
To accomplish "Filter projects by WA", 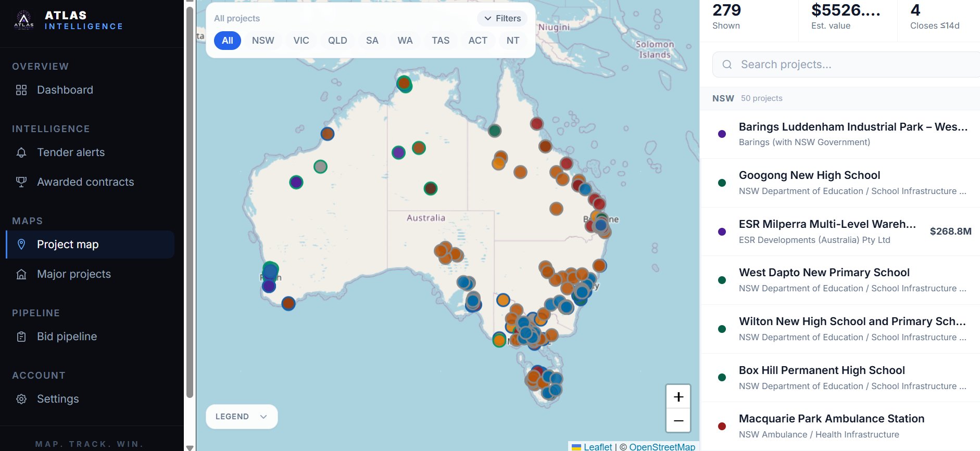I will pyautogui.click(x=405, y=41).
